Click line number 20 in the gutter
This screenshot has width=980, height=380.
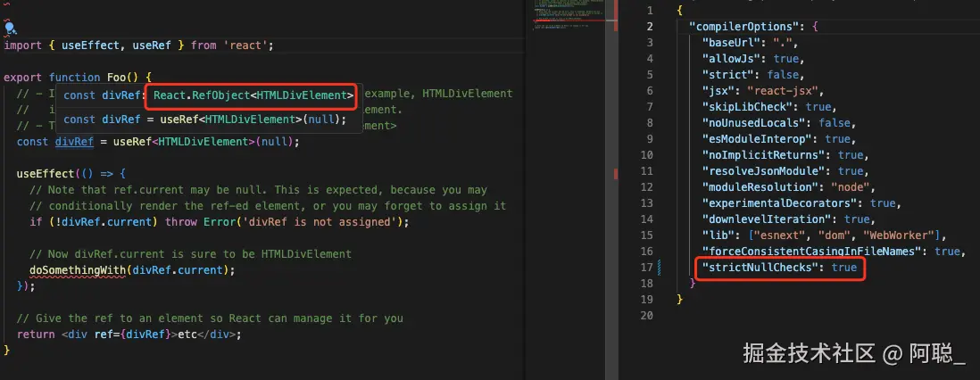(647, 315)
